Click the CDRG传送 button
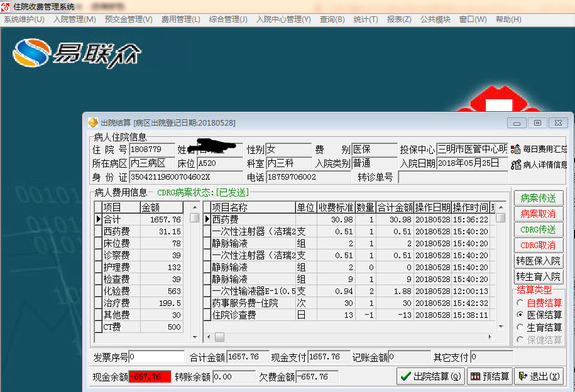This screenshot has width=575, height=392. click(x=538, y=229)
